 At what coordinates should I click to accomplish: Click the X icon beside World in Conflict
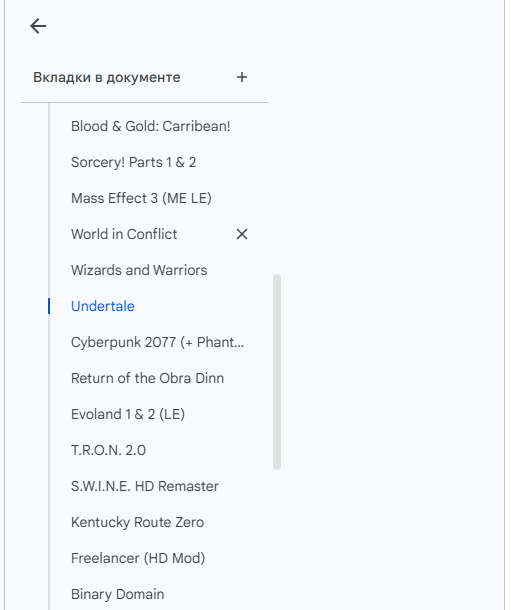[x=242, y=234]
